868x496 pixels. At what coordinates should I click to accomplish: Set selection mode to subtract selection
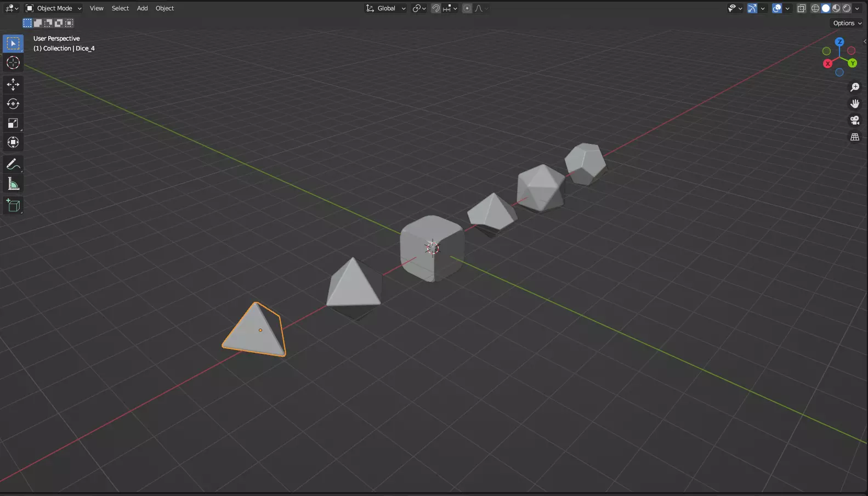(48, 23)
